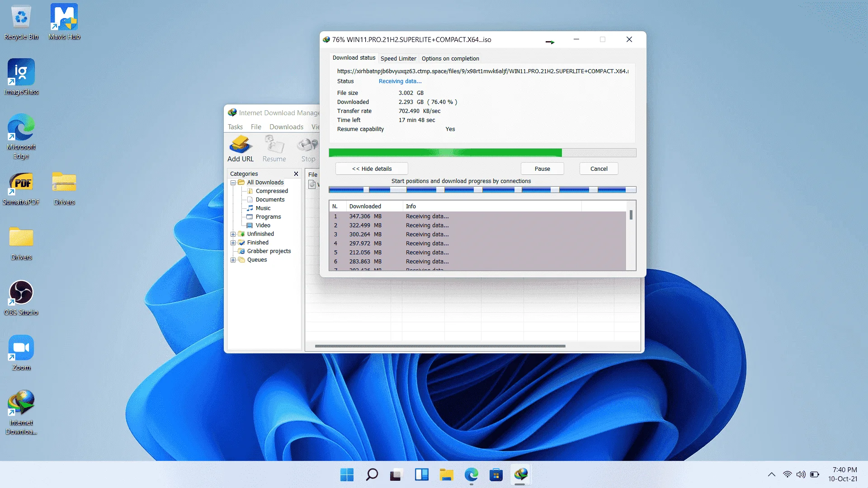Launch Microsoft Edge desktop shortcut
868x488 pixels.
tap(21, 136)
